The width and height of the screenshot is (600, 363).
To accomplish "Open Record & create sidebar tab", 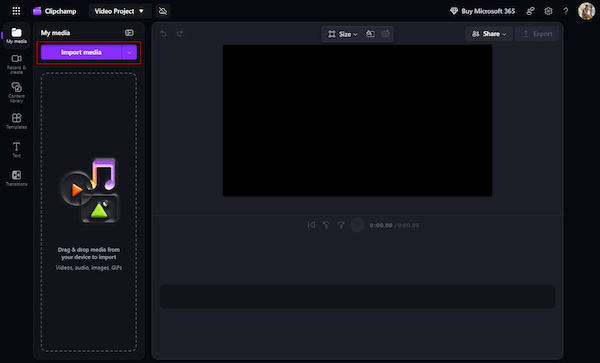I will [x=16, y=64].
